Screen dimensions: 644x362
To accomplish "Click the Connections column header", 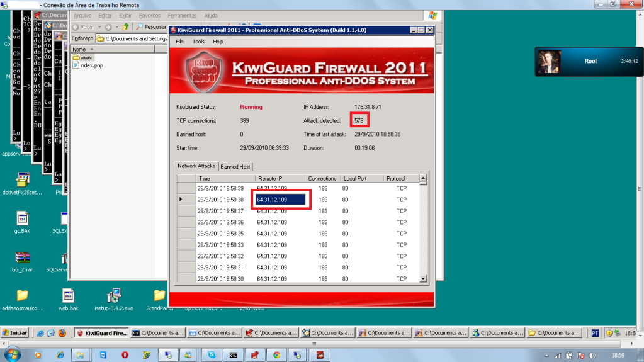I will pyautogui.click(x=322, y=179).
